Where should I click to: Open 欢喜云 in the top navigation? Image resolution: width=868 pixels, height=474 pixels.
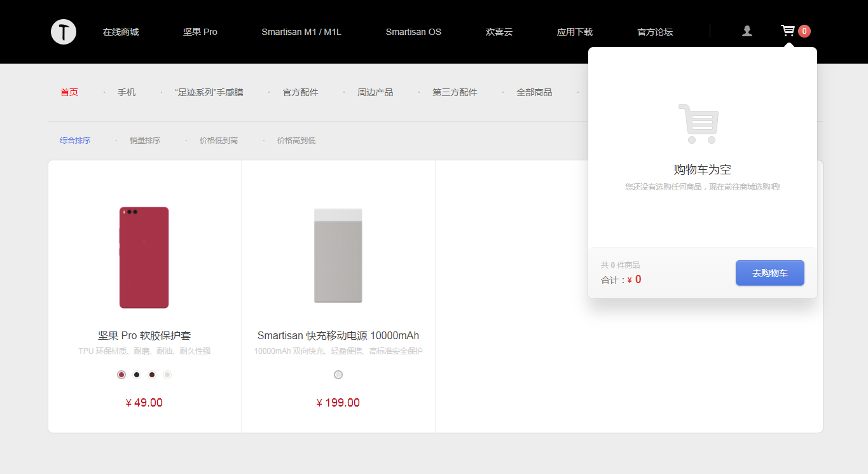[499, 32]
